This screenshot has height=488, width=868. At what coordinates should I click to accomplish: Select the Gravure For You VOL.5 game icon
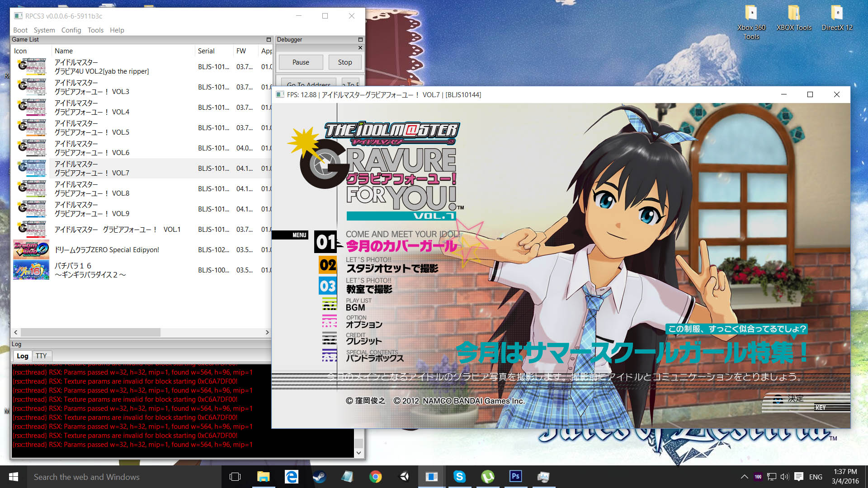click(x=31, y=127)
